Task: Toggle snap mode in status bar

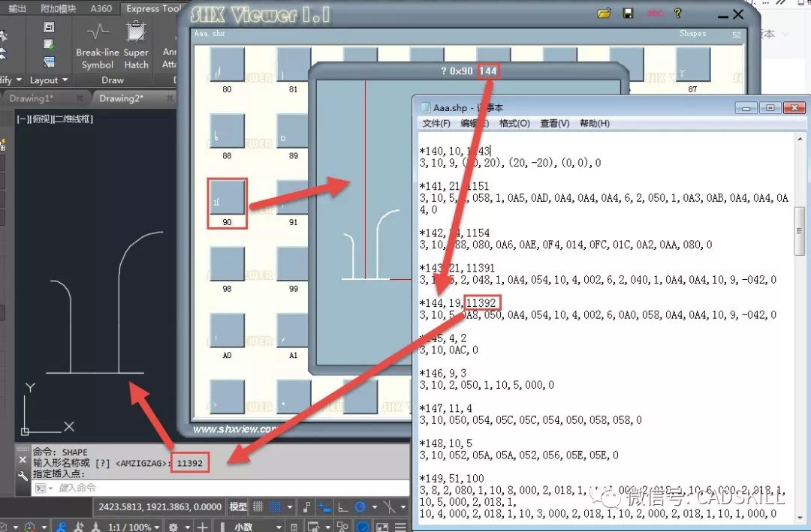Action: [276, 507]
